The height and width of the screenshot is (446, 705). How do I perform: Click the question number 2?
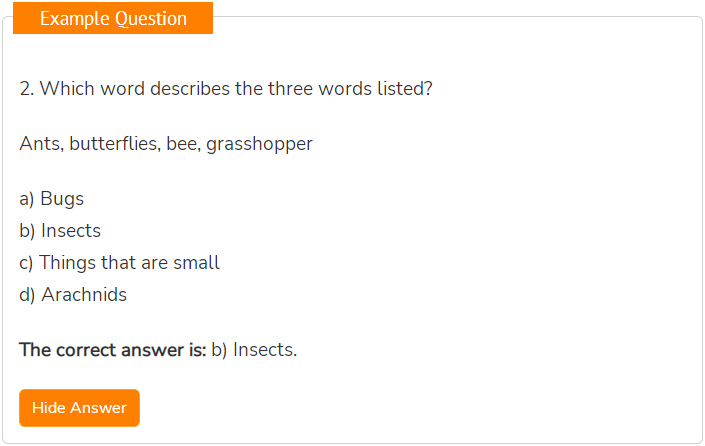[27, 89]
